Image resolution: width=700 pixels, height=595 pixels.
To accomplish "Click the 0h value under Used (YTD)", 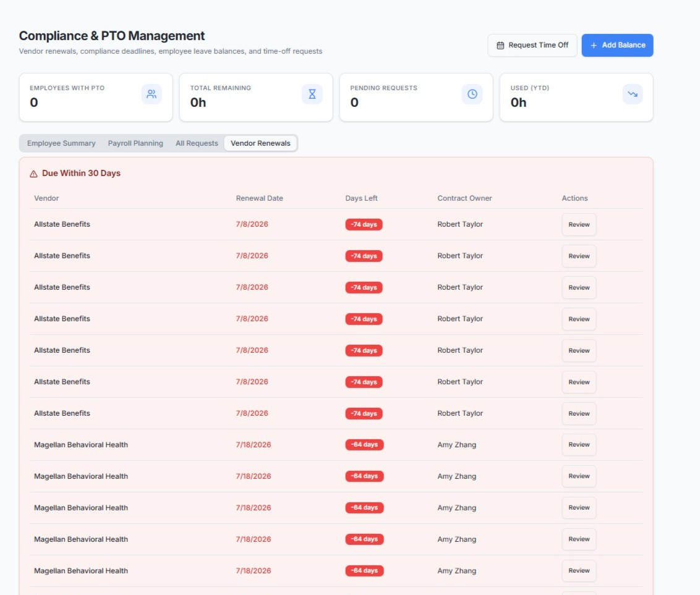I will click(518, 103).
